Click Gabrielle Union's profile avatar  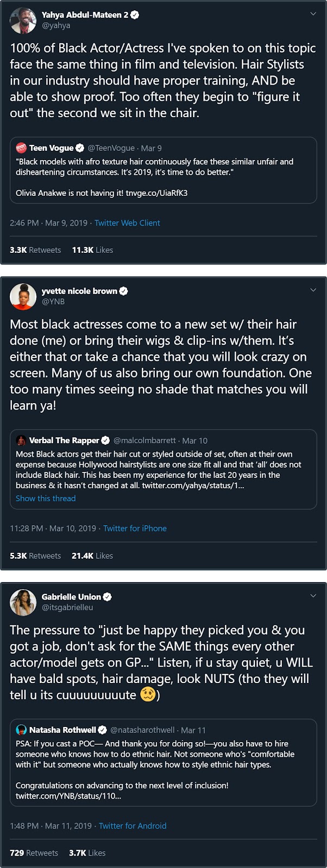[x=23, y=602]
